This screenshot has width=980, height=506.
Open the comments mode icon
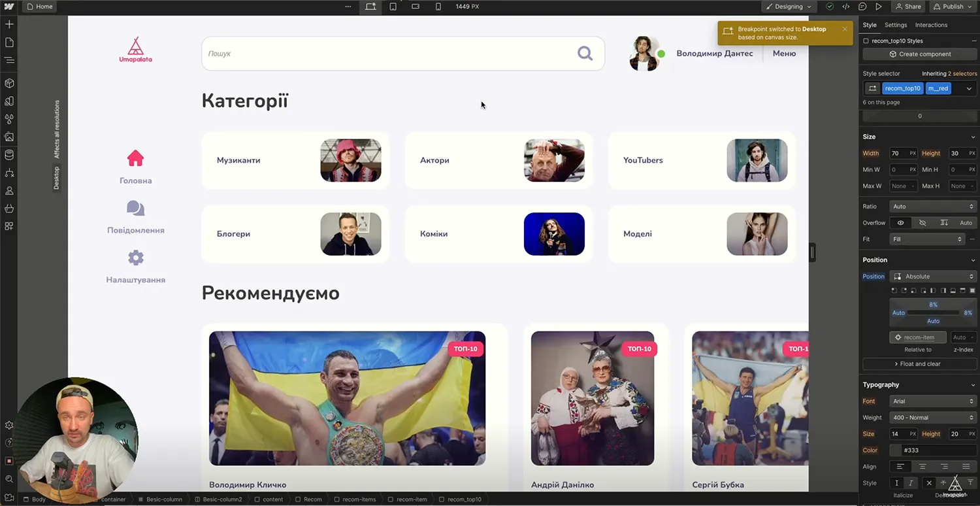pos(862,7)
